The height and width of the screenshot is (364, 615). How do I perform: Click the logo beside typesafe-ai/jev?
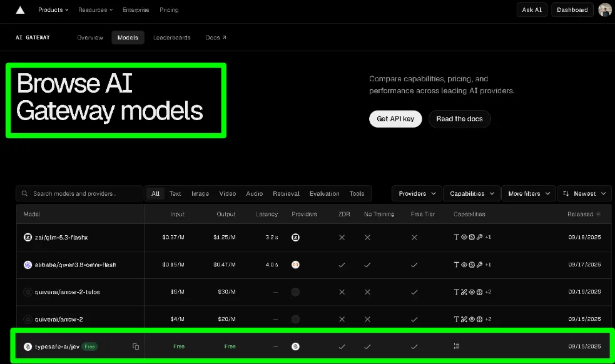pos(28,346)
